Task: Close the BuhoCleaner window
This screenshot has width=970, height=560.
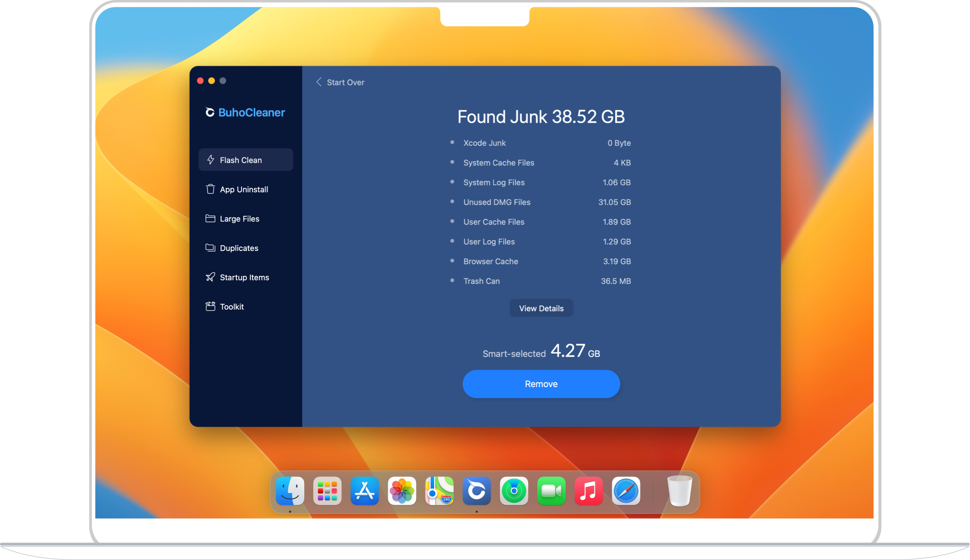Action: coord(200,81)
